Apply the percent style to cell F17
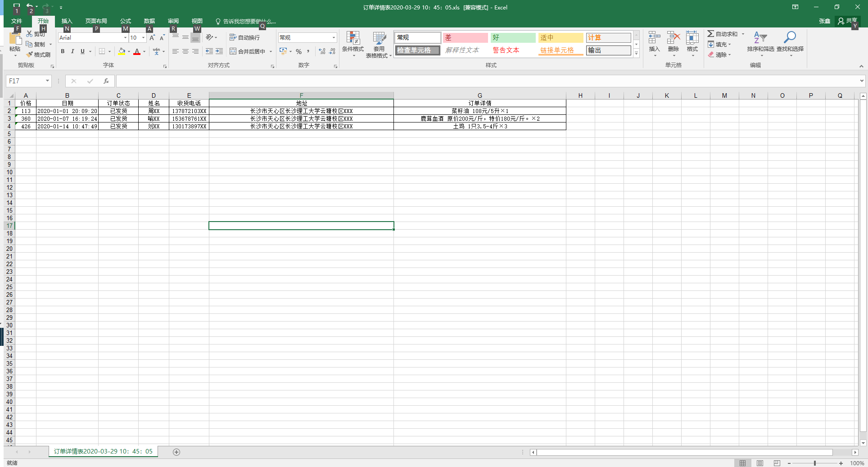Viewport: 868px width, 467px height. pyautogui.click(x=298, y=51)
